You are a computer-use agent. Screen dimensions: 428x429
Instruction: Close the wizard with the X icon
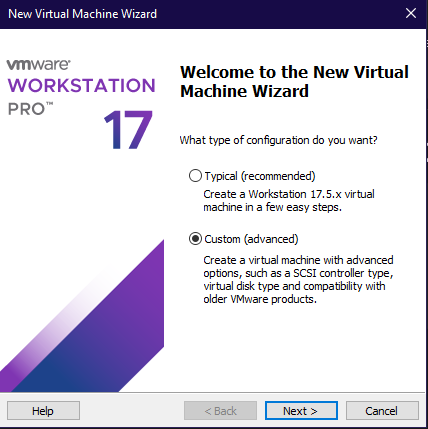(x=411, y=14)
